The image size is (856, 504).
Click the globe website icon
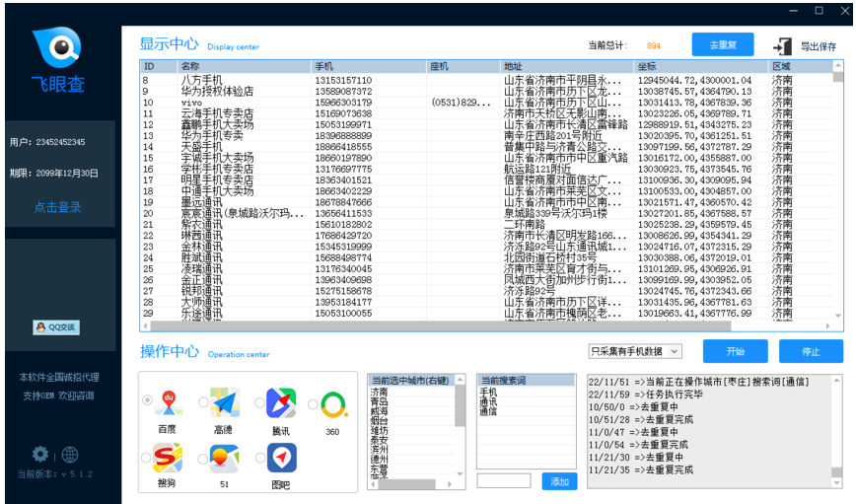pos(70,455)
